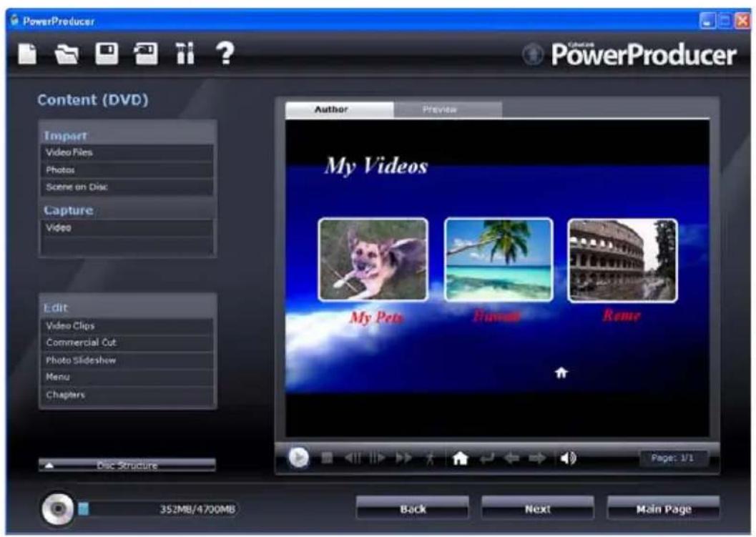Click the Back button

point(413,508)
